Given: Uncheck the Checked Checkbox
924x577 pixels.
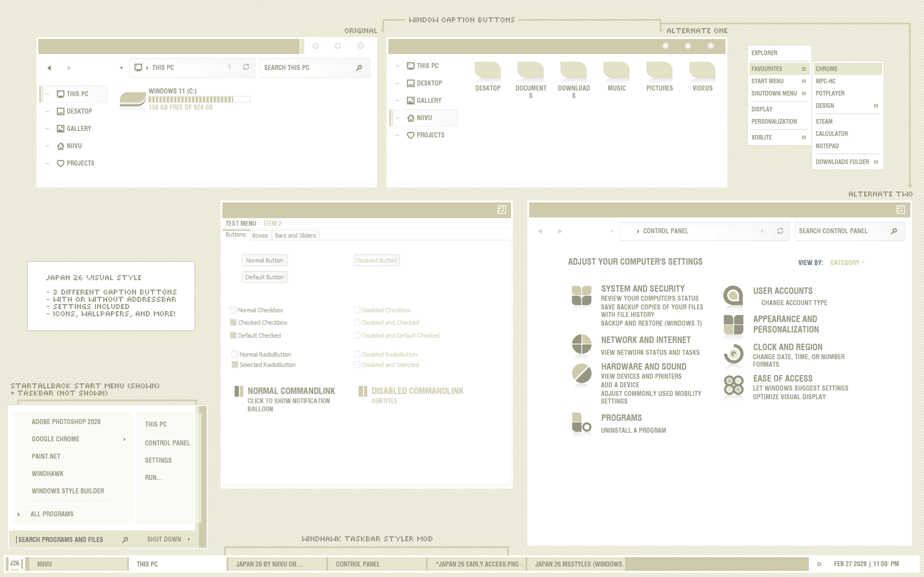Looking at the screenshot, I should [x=233, y=322].
